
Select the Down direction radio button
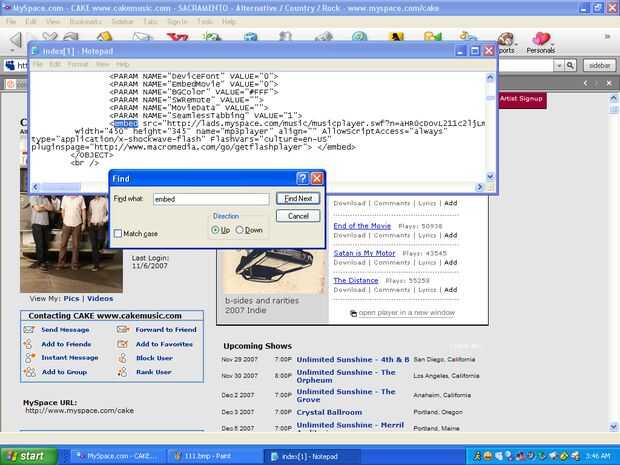click(x=239, y=230)
